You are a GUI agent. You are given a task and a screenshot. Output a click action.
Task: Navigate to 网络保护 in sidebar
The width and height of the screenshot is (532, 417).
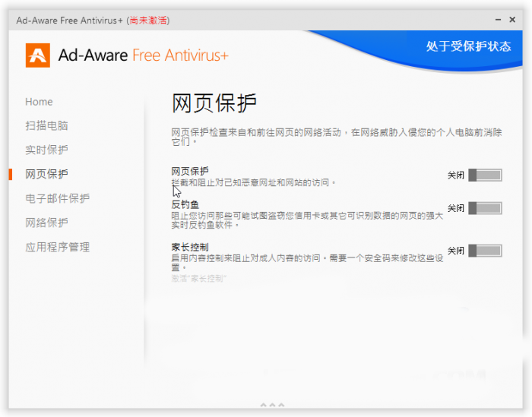[x=46, y=223]
